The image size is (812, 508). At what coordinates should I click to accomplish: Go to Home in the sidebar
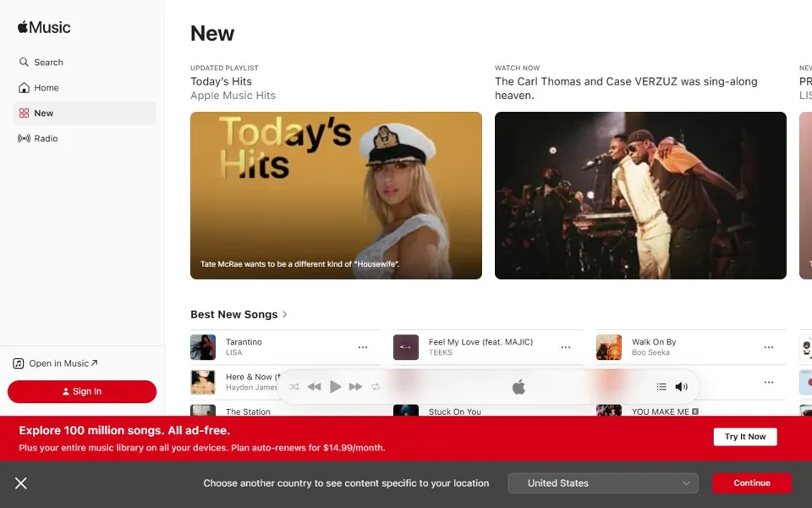84,87
